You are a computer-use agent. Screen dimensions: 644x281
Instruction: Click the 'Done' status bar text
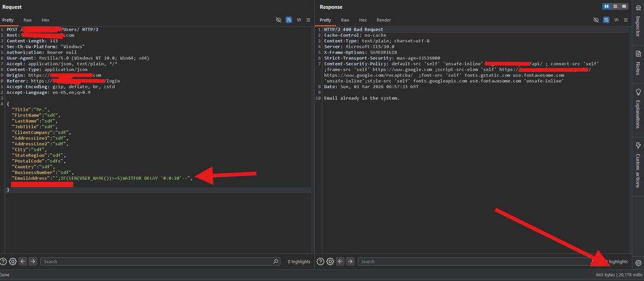pos(5,275)
